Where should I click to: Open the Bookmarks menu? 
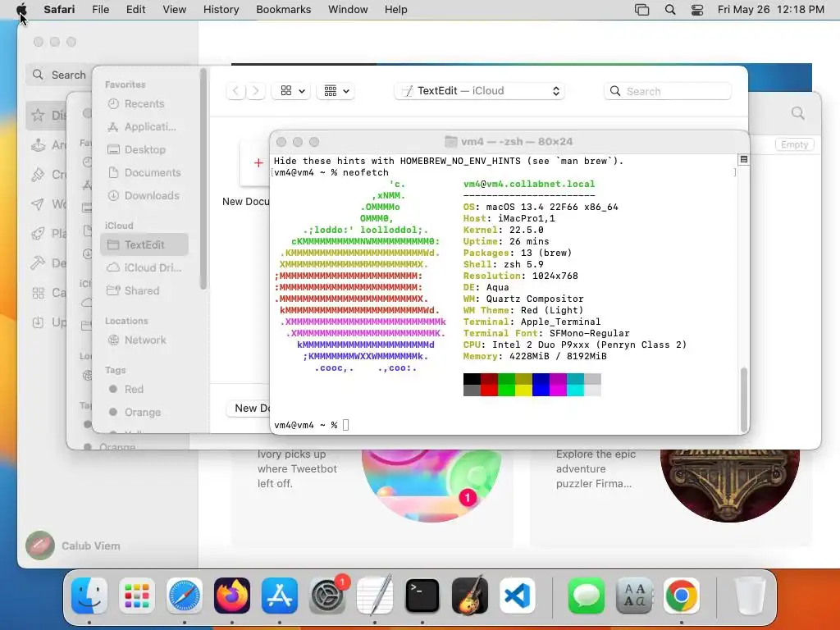click(x=283, y=10)
